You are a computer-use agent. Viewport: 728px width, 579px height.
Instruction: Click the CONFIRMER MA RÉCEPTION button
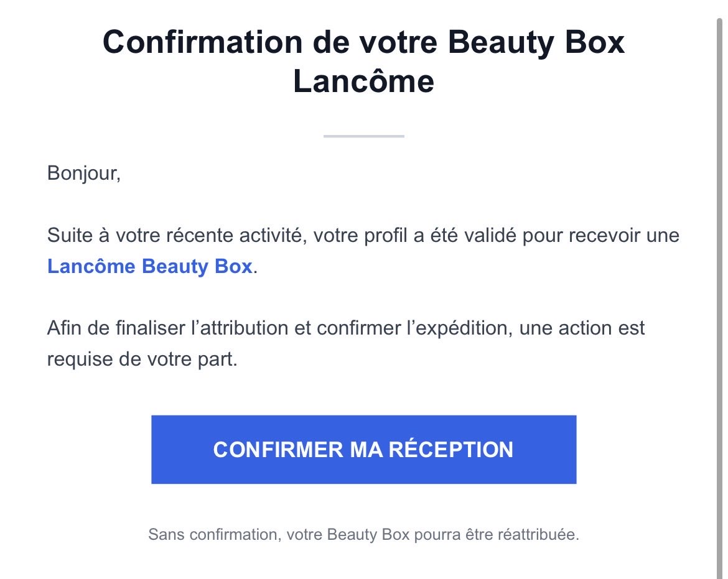(363, 449)
